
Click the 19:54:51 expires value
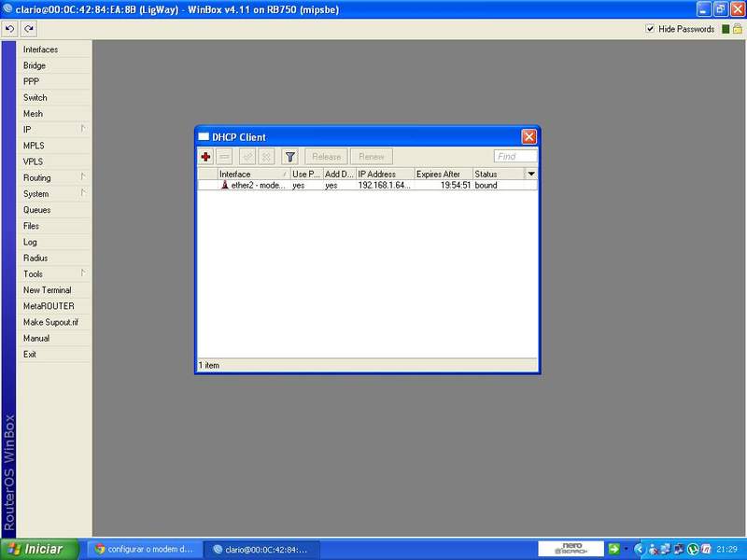coord(456,185)
